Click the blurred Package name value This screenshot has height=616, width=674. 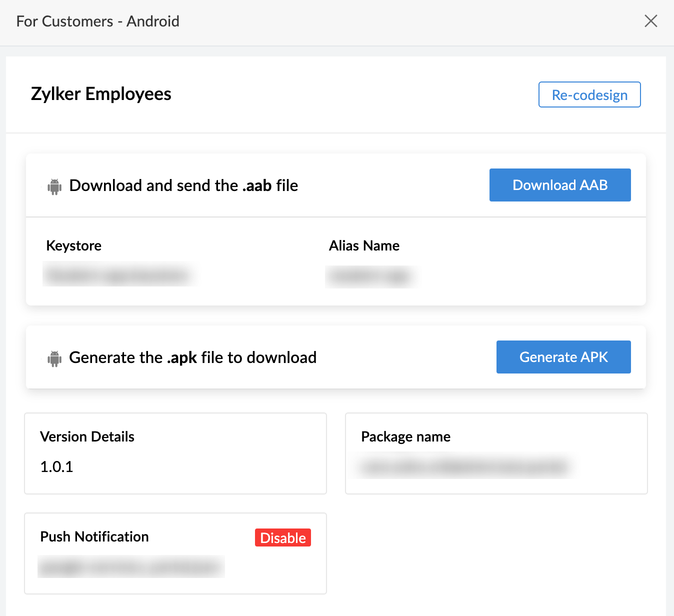click(x=465, y=466)
